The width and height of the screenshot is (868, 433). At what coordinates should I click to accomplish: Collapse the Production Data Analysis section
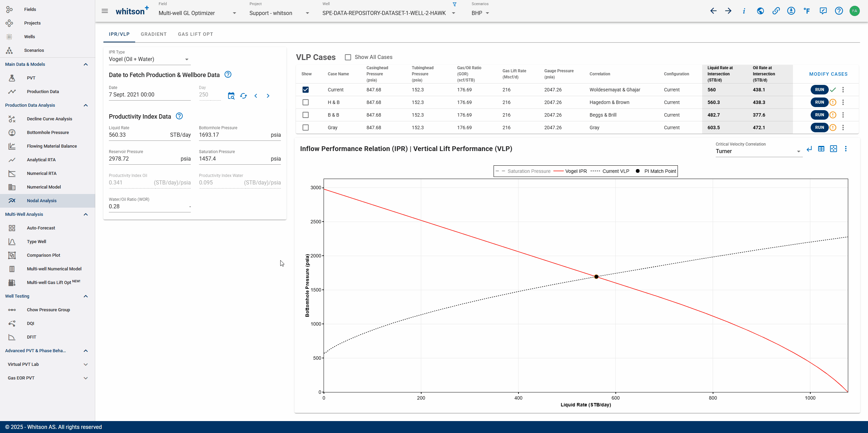click(86, 105)
